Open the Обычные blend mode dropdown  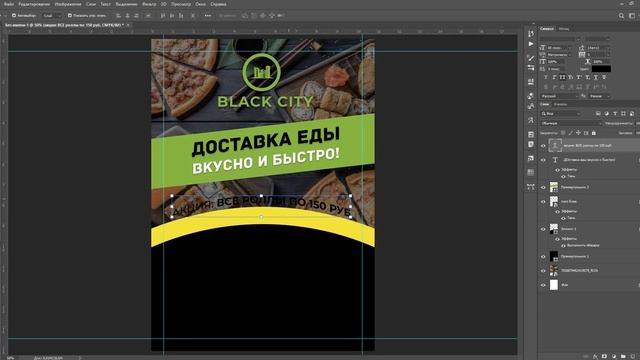pos(571,123)
